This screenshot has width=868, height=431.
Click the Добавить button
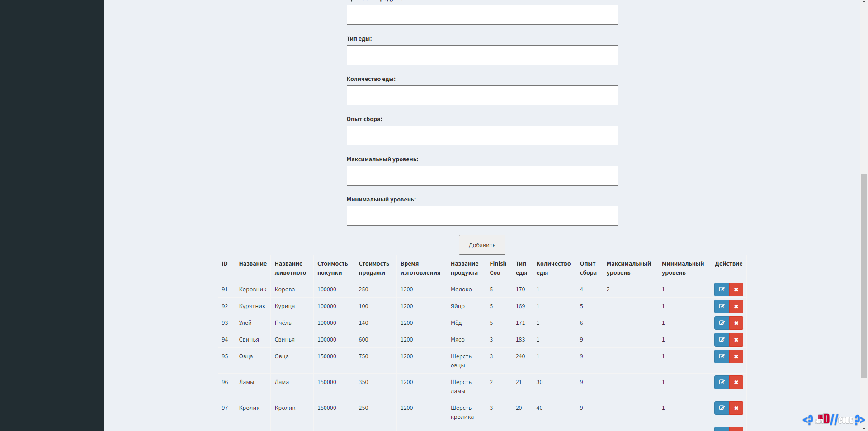[482, 245]
